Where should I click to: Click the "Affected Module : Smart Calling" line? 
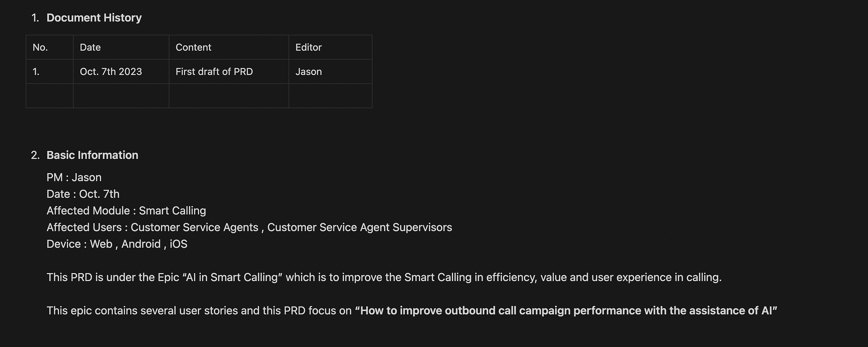click(x=126, y=211)
